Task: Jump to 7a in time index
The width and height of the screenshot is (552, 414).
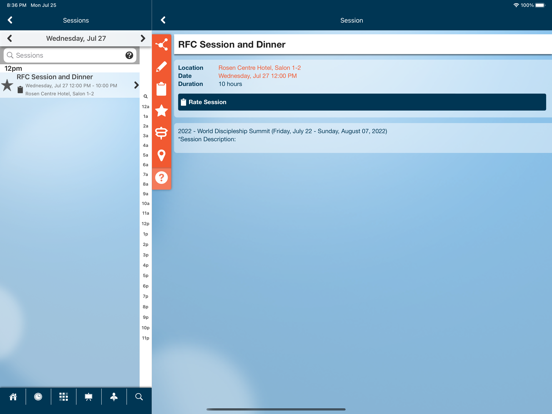Action: click(145, 174)
